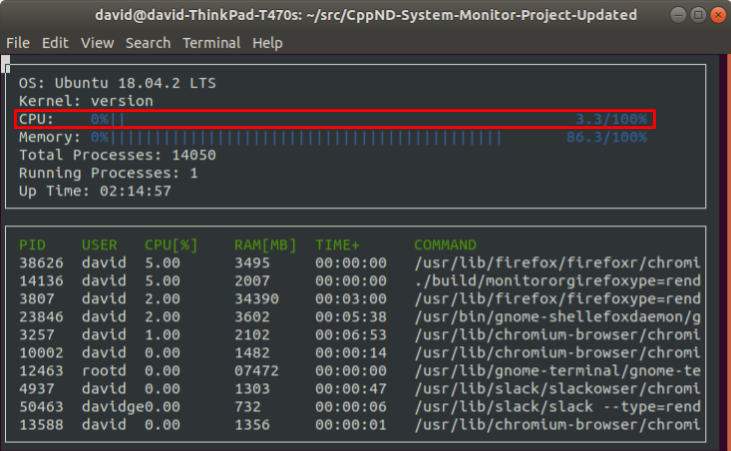The width and height of the screenshot is (731, 451).
Task: Open the Search menu
Action: [x=148, y=43]
